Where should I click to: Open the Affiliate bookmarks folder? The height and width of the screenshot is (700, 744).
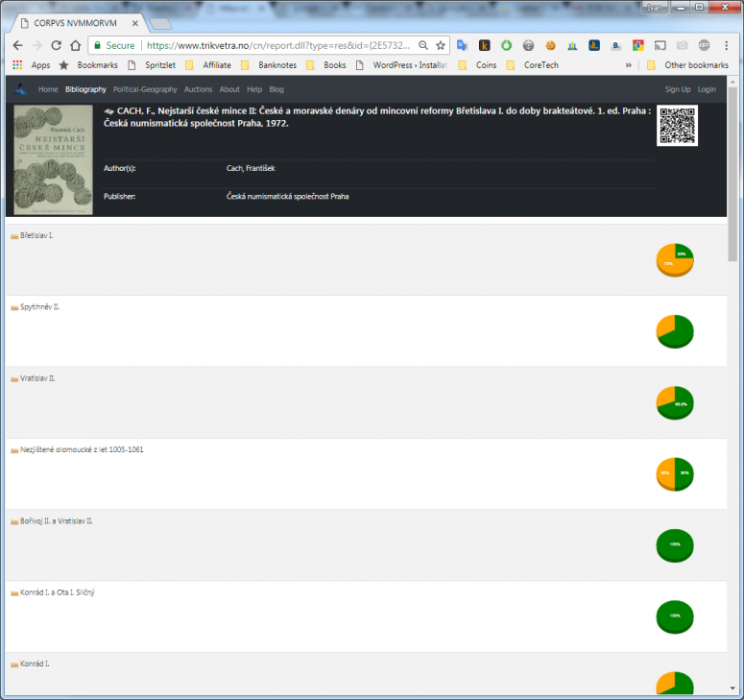207,65
